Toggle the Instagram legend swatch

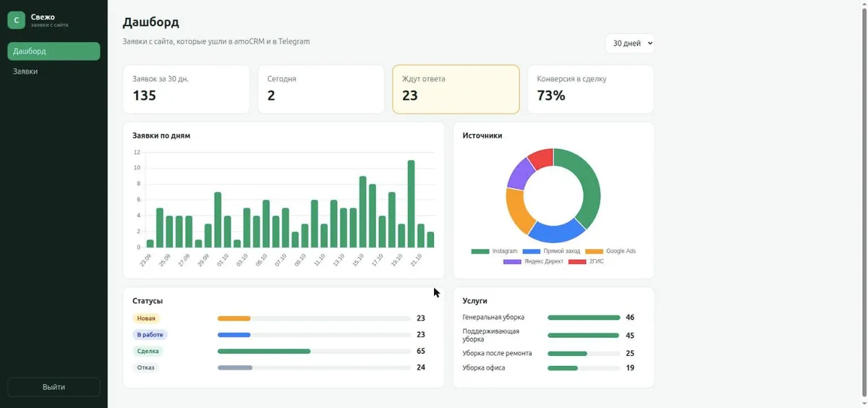pos(480,252)
